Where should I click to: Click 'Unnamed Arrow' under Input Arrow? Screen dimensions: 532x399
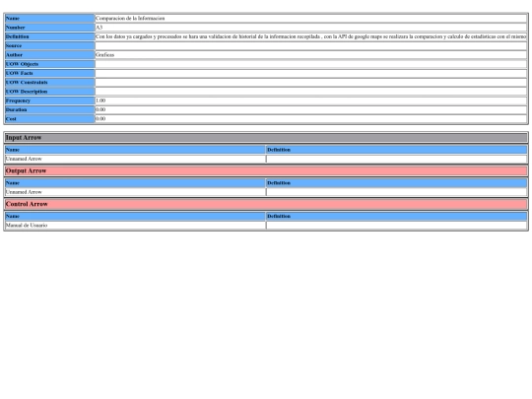24,159
